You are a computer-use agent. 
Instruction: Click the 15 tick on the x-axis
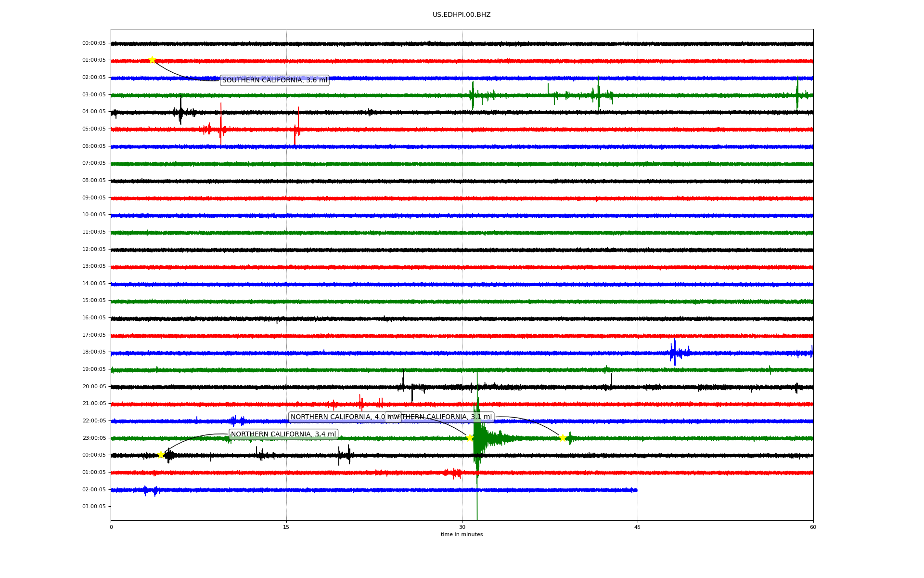pyautogui.click(x=286, y=527)
